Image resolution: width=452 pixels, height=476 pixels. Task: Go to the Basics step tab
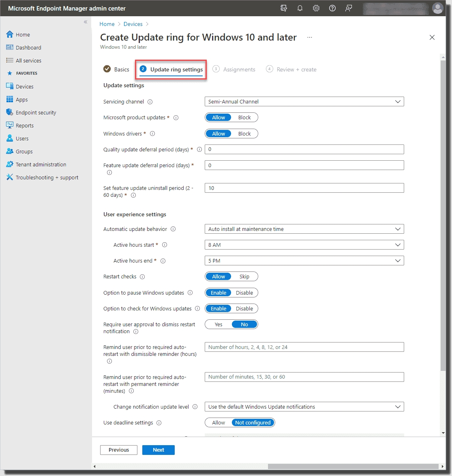pyautogui.click(x=116, y=69)
